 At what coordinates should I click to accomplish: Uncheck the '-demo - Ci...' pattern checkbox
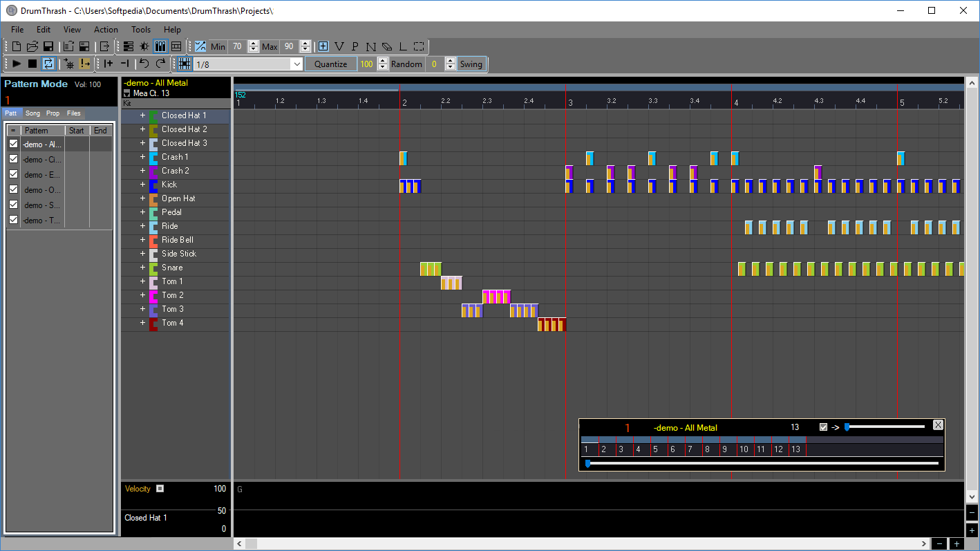point(13,159)
